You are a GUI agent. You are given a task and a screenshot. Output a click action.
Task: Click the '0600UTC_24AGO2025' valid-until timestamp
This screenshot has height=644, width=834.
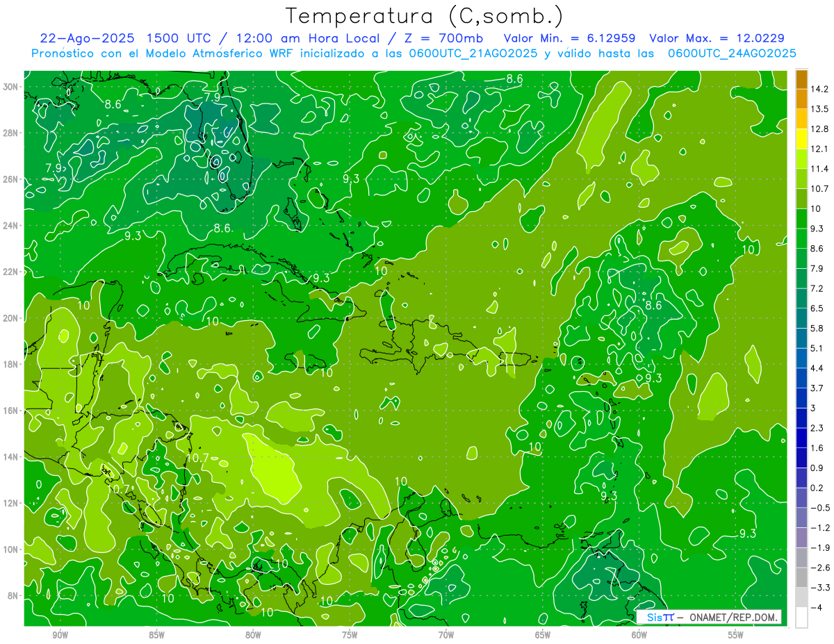(732, 53)
